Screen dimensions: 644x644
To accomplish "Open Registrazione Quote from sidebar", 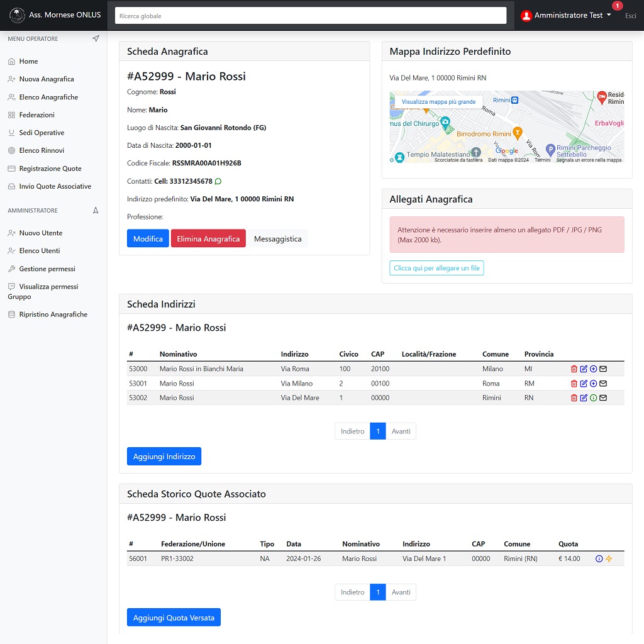I will tap(50, 169).
